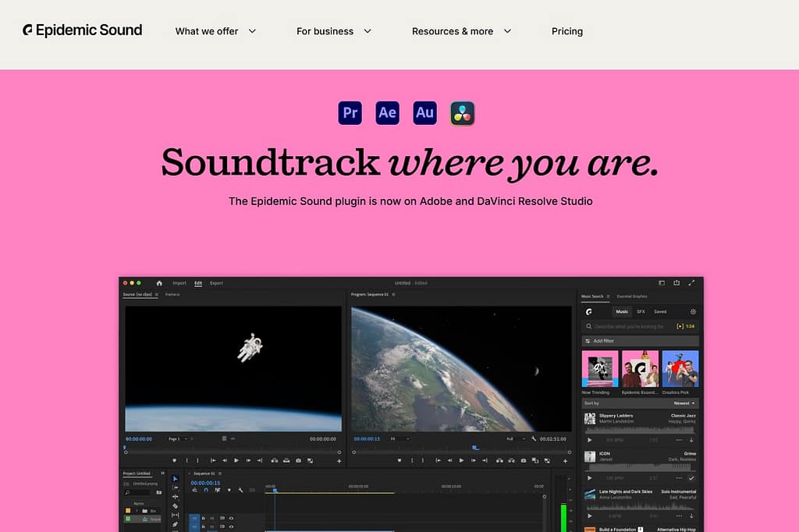
Task: Open plugin settings via the gear icon
Action: [693, 312]
